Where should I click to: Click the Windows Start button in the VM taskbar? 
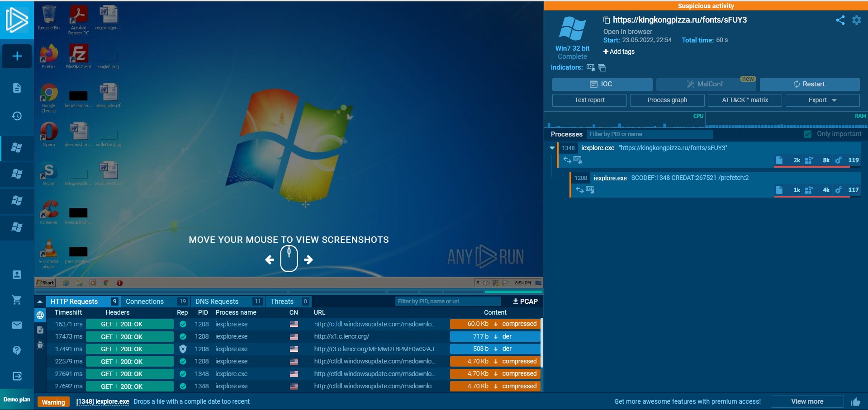coord(45,283)
